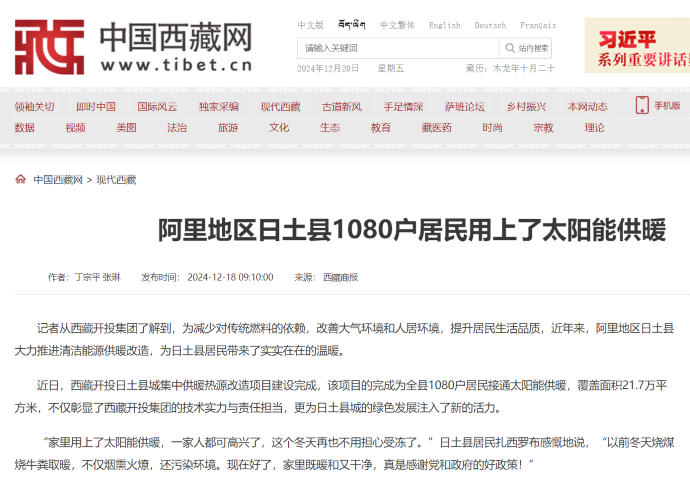
Task: Go to the 国际风云 section
Action: tap(157, 107)
